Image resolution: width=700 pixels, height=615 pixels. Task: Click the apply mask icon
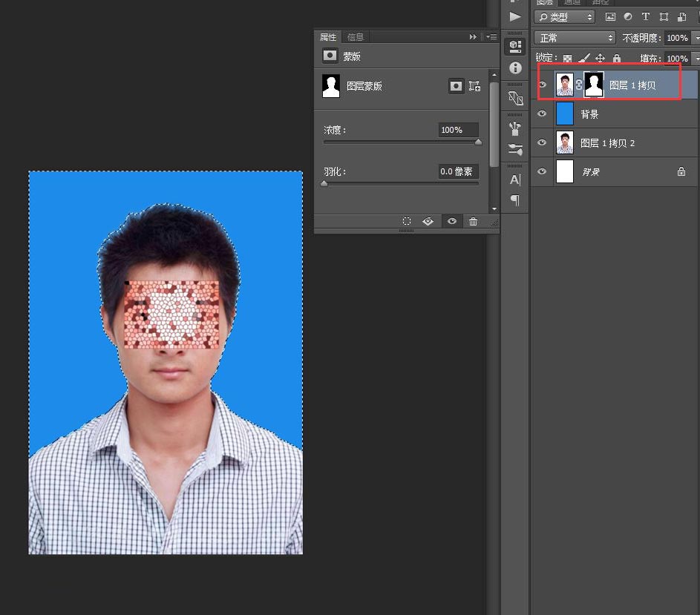coord(428,222)
